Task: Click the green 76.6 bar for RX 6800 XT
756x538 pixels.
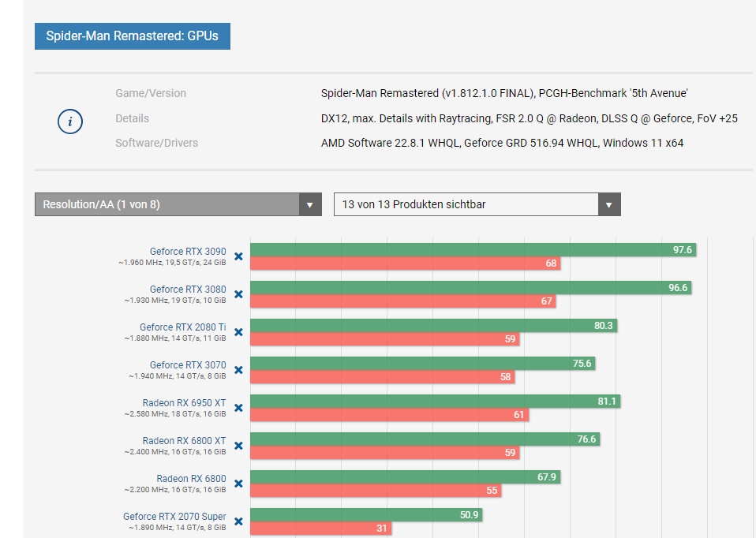Action: click(x=425, y=439)
